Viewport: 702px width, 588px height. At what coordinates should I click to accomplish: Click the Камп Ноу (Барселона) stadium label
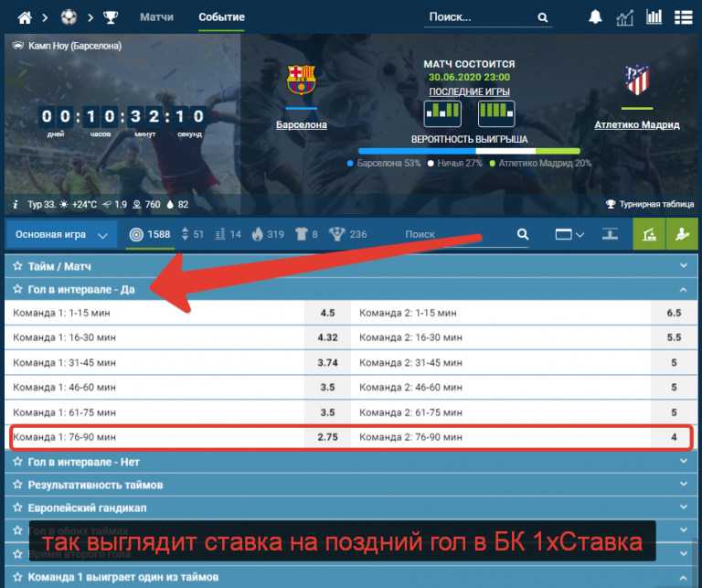(75, 46)
